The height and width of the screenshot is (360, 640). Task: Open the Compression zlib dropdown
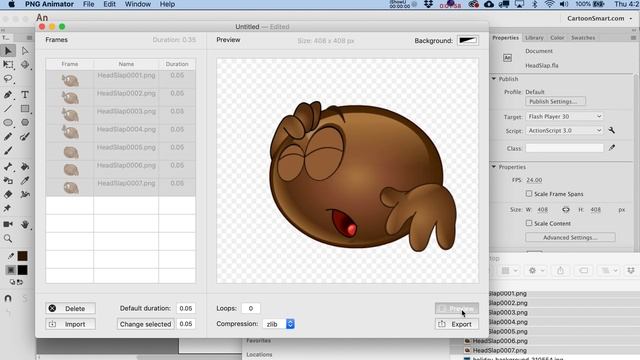pyautogui.click(x=278, y=324)
